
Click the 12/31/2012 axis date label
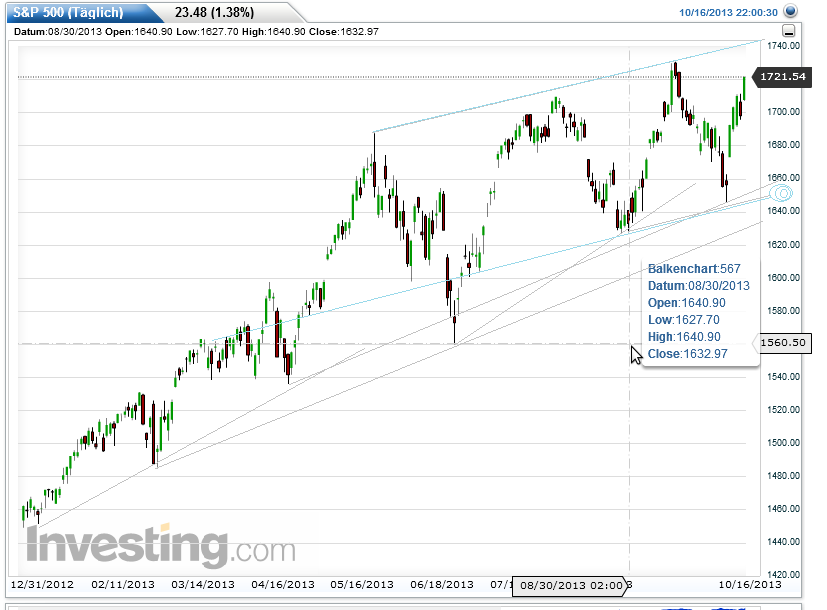pyautogui.click(x=42, y=585)
